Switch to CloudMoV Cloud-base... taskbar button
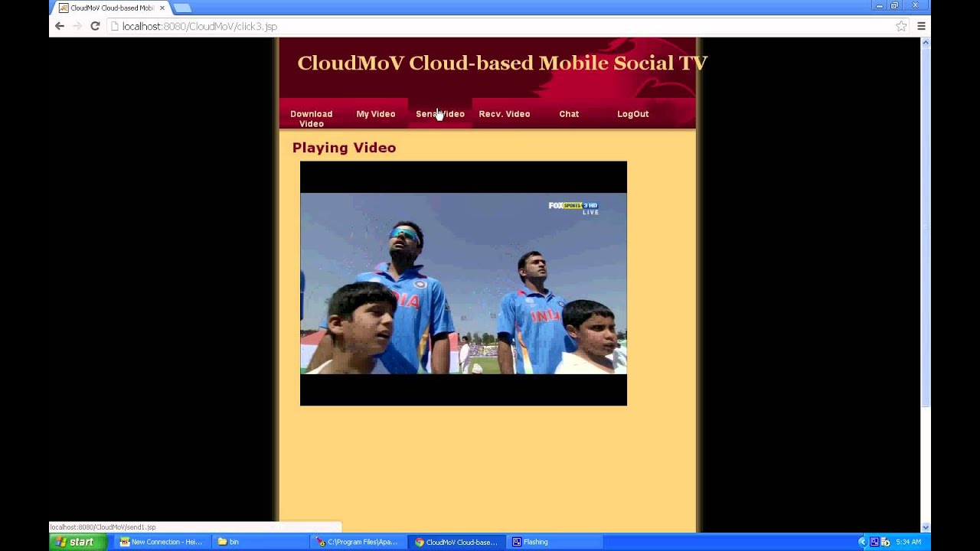 click(x=456, y=542)
